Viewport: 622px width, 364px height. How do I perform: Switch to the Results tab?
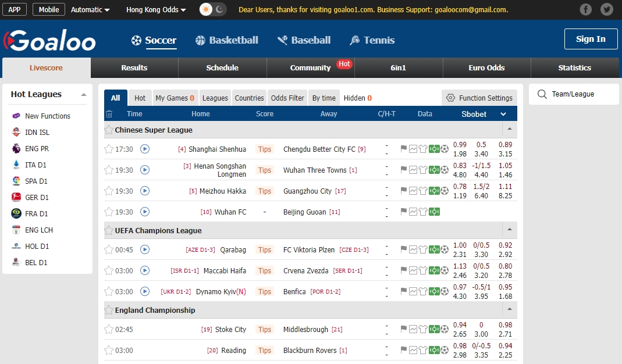pos(134,68)
